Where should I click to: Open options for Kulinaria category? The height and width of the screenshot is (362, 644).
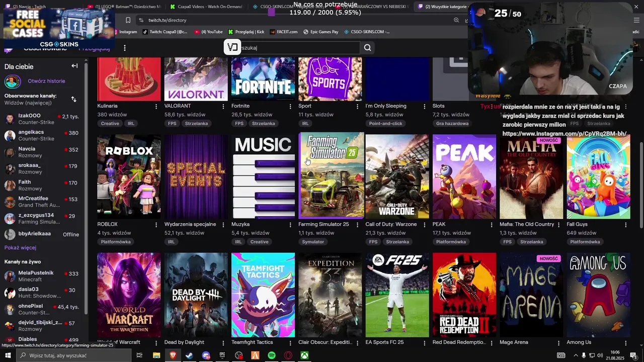tap(156, 106)
